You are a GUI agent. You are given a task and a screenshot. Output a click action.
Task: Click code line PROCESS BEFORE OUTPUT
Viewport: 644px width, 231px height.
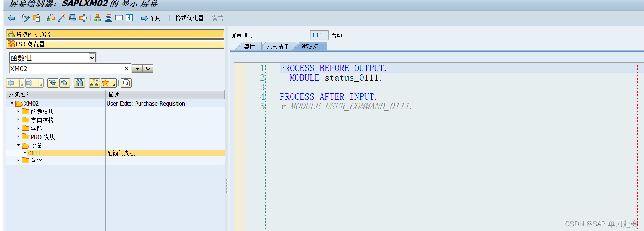pos(333,68)
